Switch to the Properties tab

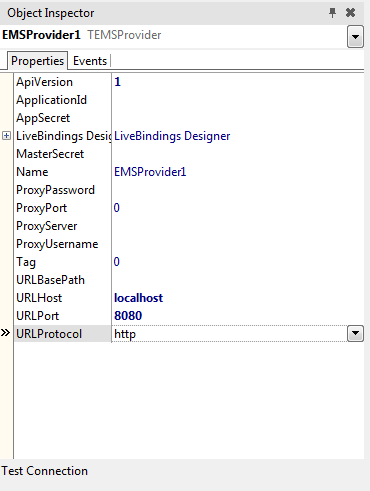(x=37, y=61)
